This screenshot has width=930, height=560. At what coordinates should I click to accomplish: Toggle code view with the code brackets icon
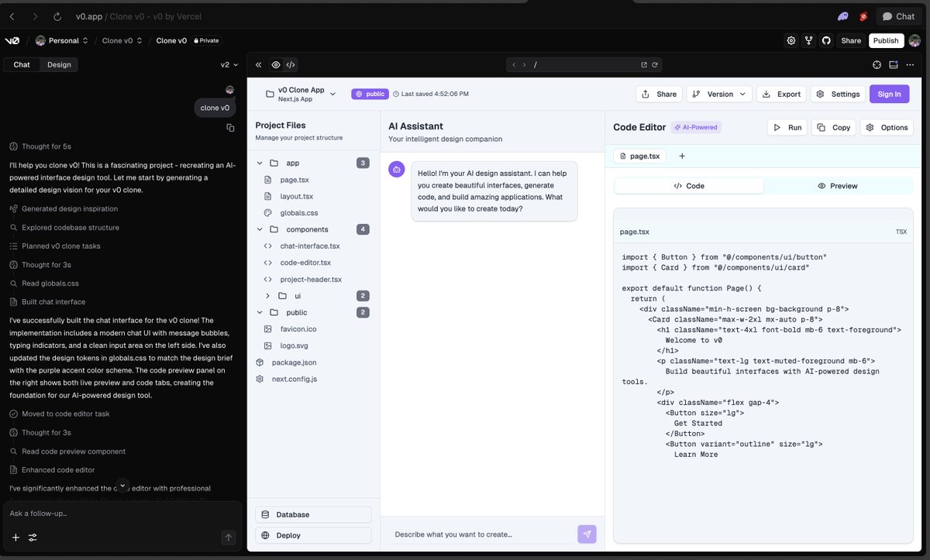pyautogui.click(x=291, y=65)
